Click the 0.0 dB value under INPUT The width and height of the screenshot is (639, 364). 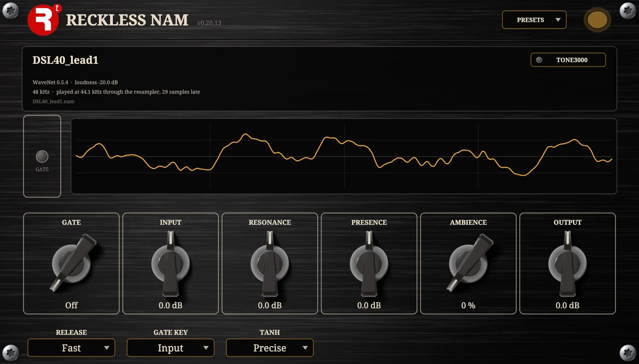[x=171, y=305]
